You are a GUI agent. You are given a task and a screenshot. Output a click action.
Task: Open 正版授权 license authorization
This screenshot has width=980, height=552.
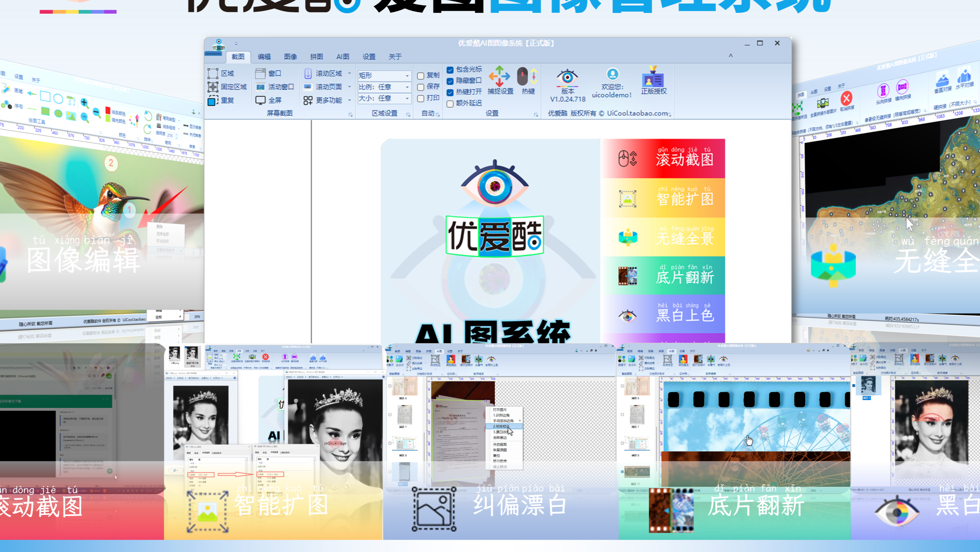653,80
